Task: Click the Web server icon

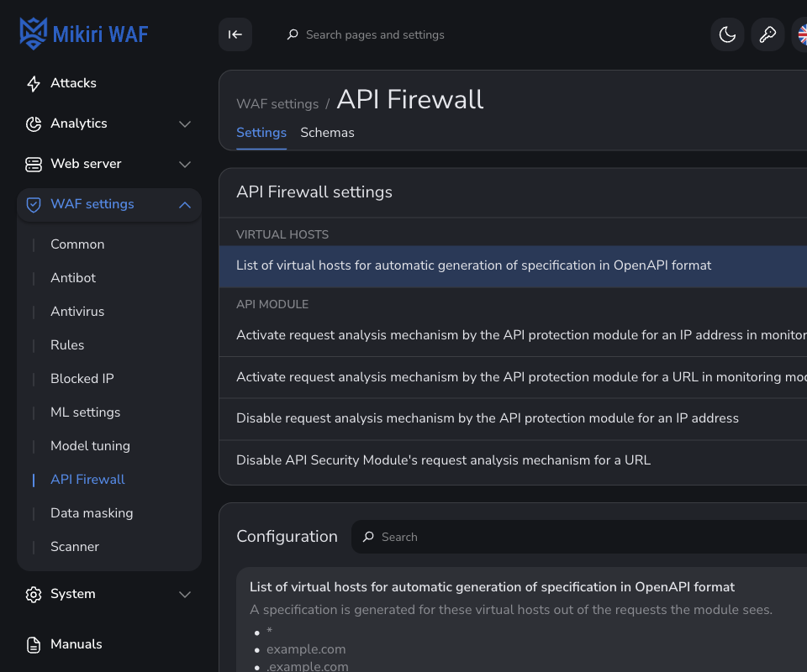Action: click(x=34, y=165)
